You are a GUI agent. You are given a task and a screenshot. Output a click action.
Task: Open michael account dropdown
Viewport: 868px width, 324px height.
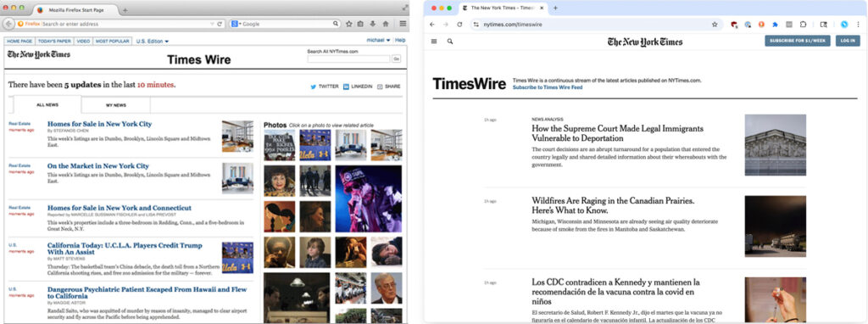379,40
